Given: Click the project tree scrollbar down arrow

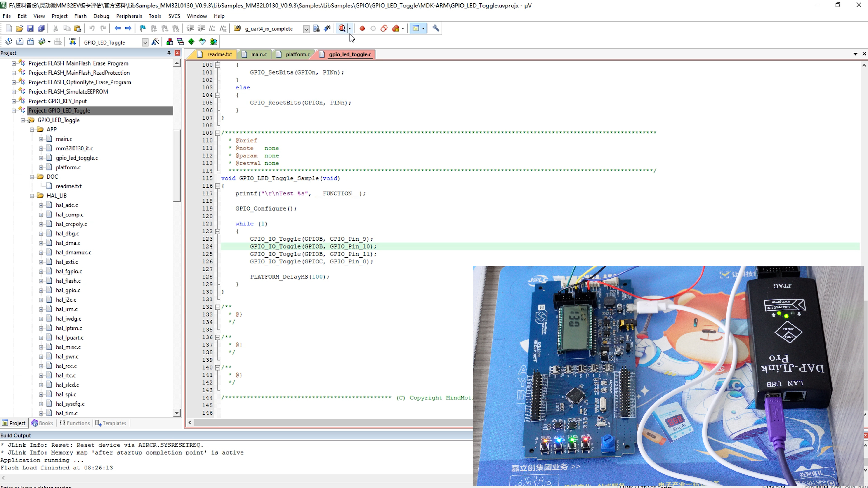Looking at the screenshot, I should point(177,413).
